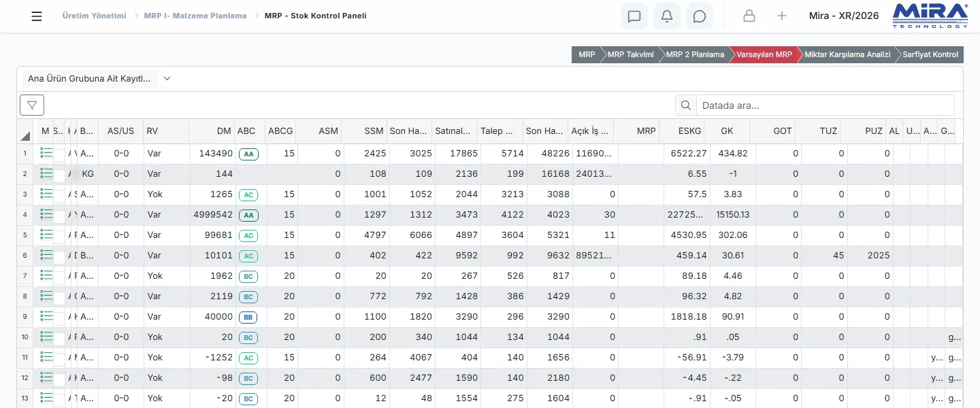Screen dimensions: 980x408
Task: Open the list icon in row 1
Action: click(46, 153)
